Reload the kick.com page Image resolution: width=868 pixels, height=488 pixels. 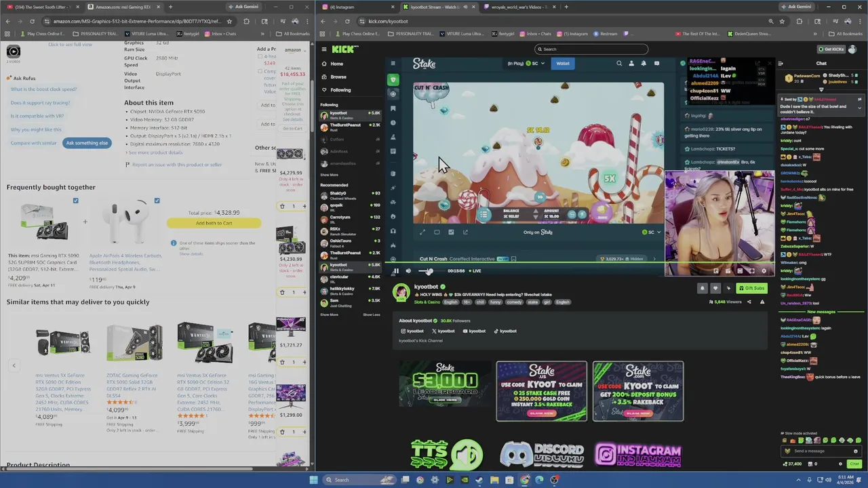pyautogui.click(x=347, y=21)
